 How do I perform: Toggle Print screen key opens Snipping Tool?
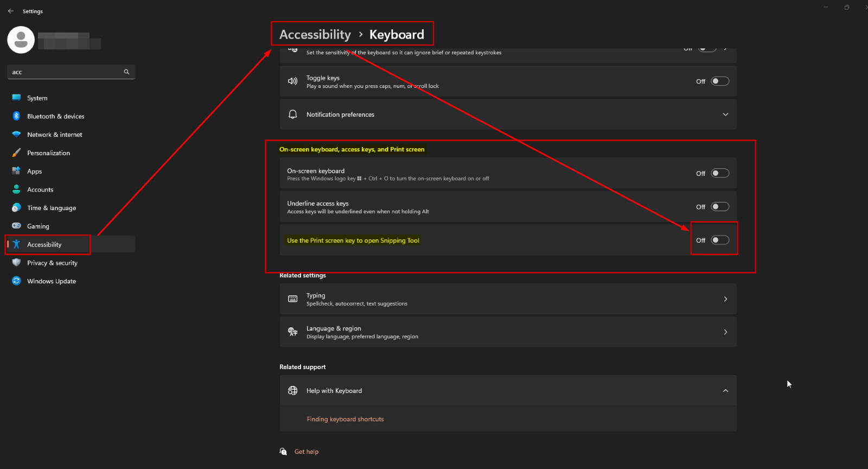720,240
